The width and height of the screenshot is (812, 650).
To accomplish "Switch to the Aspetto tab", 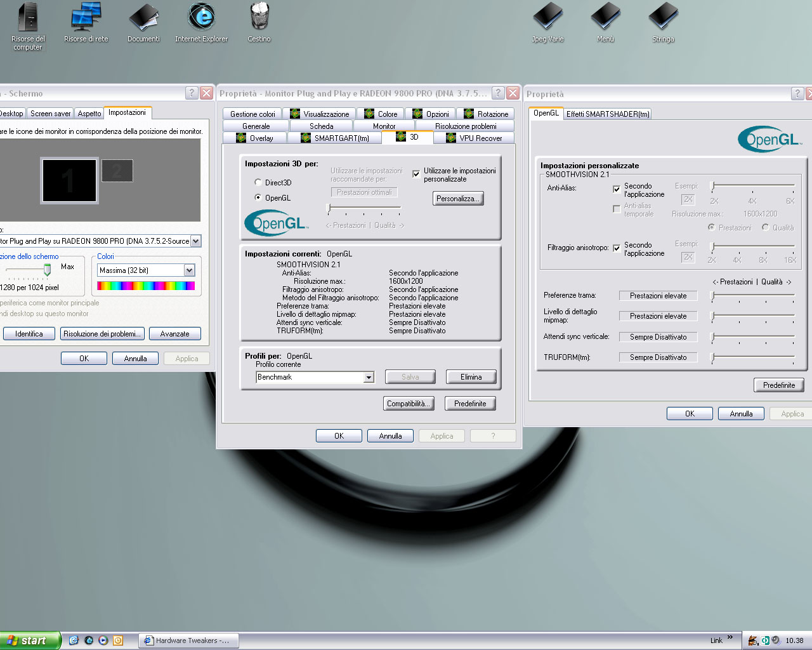I will pos(89,114).
